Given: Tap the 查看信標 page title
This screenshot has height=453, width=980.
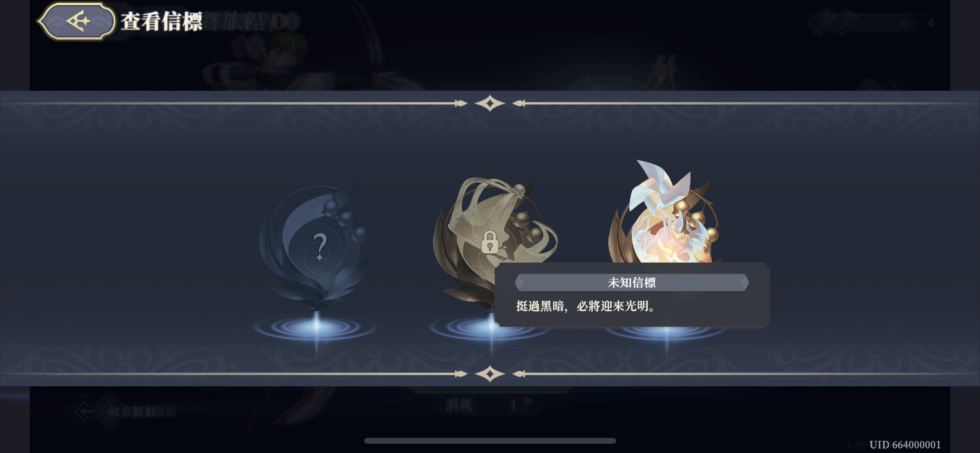Looking at the screenshot, I should click(162, 21).
